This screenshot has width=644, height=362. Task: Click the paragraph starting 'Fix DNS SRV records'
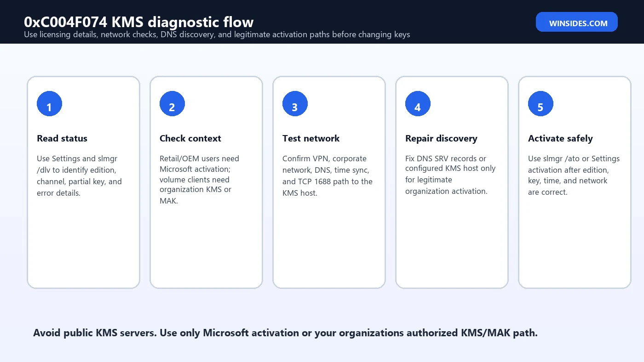pyautogui.click(x=450, y=175)
